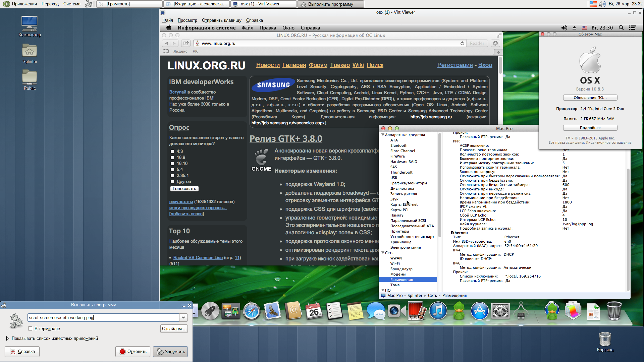Open Photo Booth icon in the dock
The image size is (644, 362).
coord(417,311)
